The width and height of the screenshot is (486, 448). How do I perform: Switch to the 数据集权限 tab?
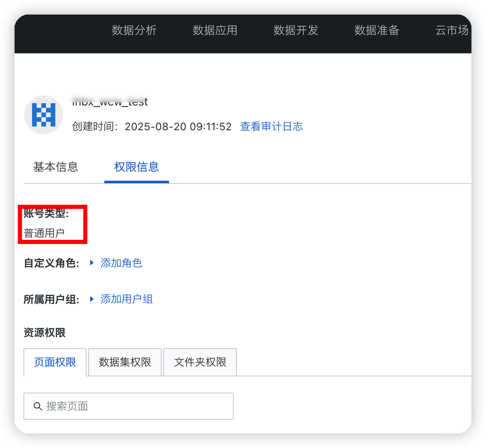tap(125, 362)
